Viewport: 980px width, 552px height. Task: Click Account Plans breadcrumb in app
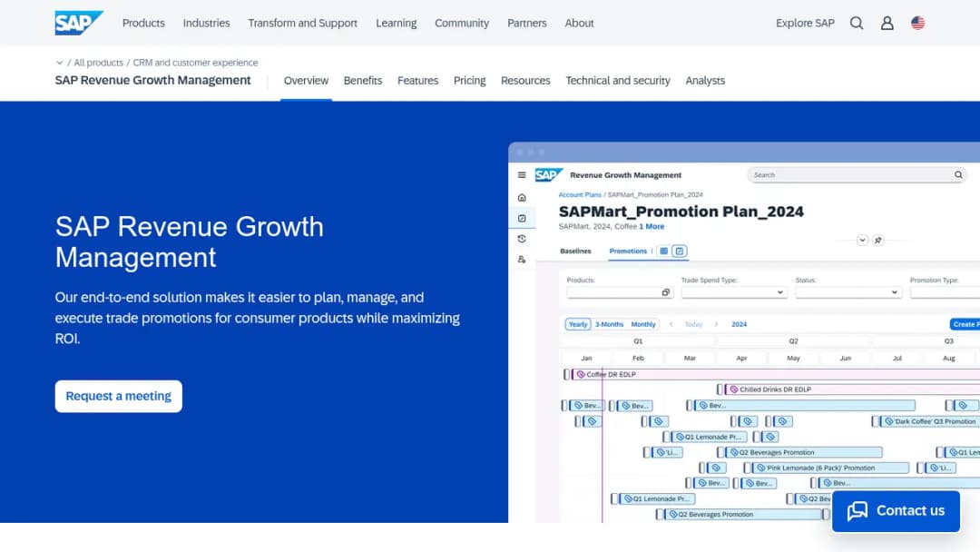point(580,195)
